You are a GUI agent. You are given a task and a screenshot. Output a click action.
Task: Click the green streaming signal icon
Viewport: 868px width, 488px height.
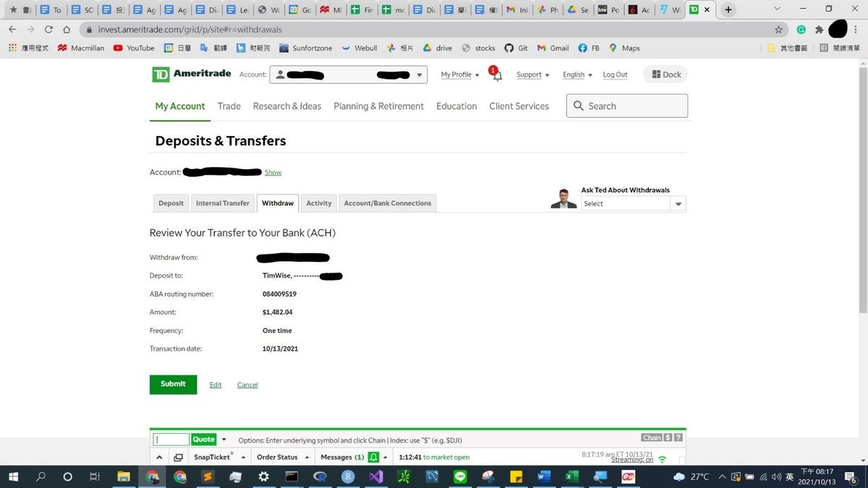coord(663,459)
